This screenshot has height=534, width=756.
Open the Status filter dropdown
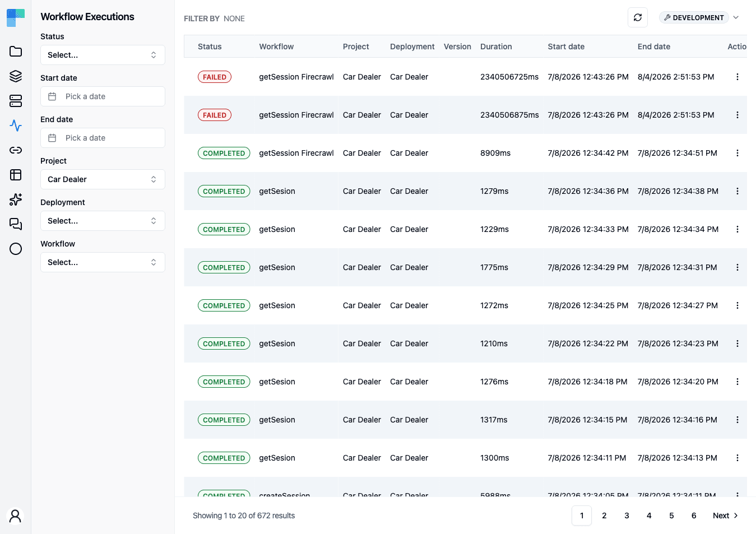pos(103,55)
